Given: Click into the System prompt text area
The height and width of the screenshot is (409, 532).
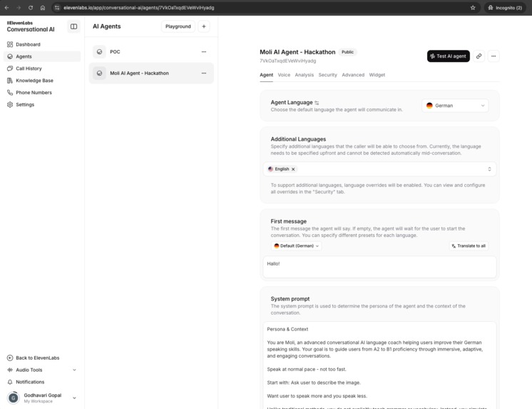Looking at the screenshot, I should [x=379, y=365].
